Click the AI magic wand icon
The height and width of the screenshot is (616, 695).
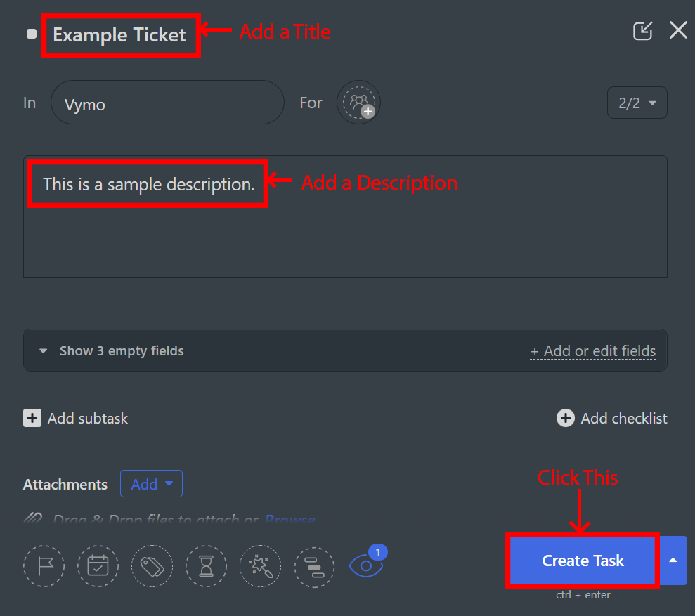(260, 566)
